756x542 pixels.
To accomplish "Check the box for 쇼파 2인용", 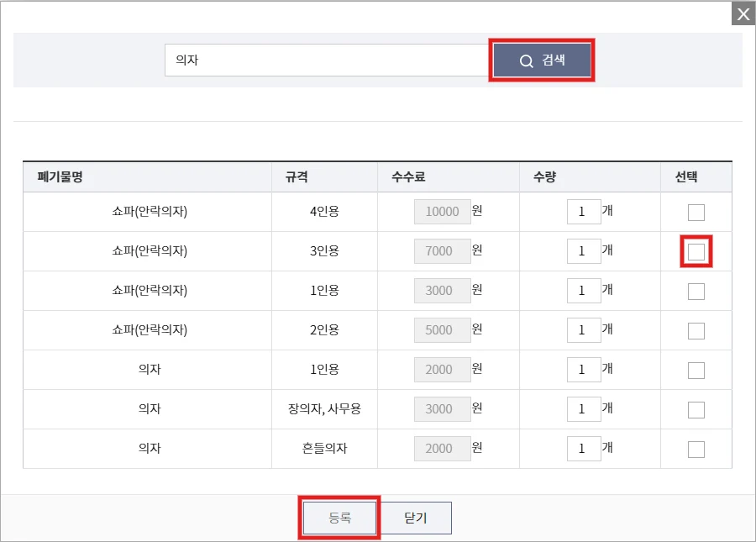I will coord(696,331).
